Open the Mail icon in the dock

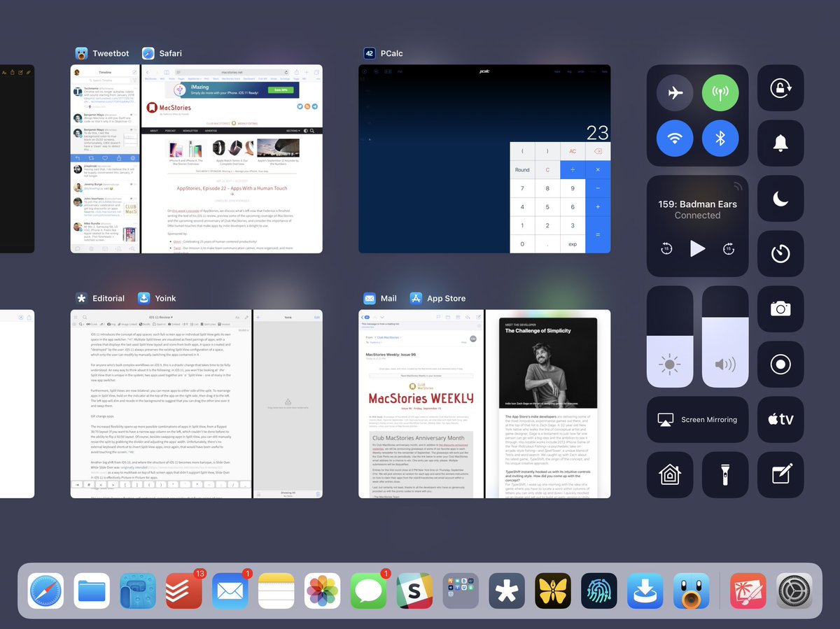[230, 591]
